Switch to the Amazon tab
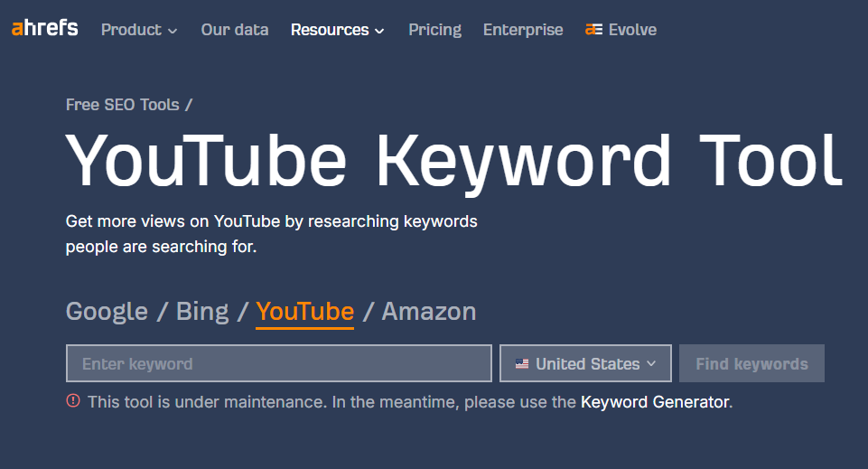Screen dimensions: 868x469 tap(428, 312)
